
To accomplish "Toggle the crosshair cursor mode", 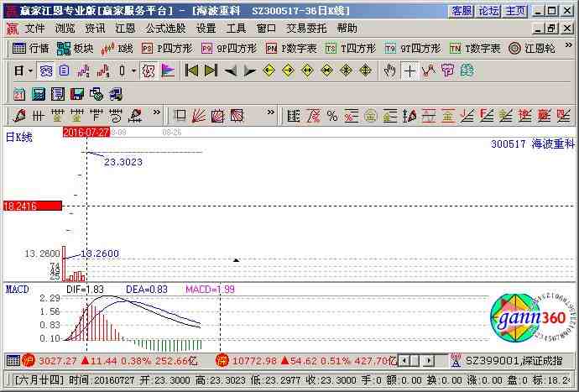I will click(x=409, y=71).
